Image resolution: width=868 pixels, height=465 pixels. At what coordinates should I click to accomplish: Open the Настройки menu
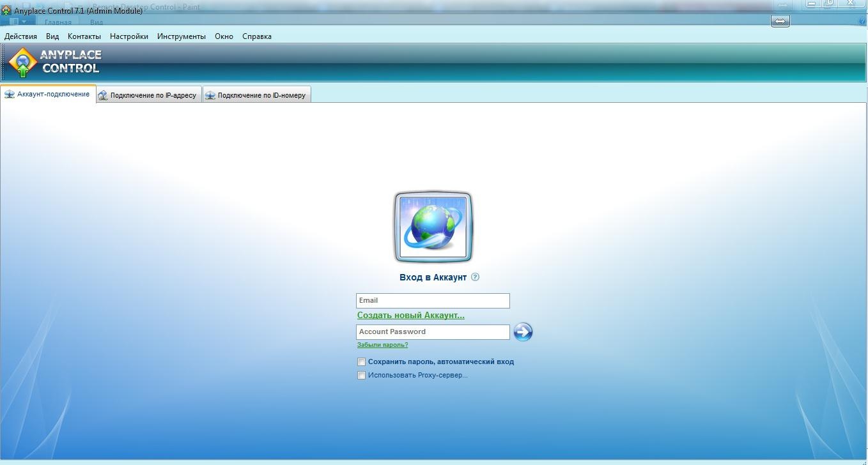(x=129, y=36)
